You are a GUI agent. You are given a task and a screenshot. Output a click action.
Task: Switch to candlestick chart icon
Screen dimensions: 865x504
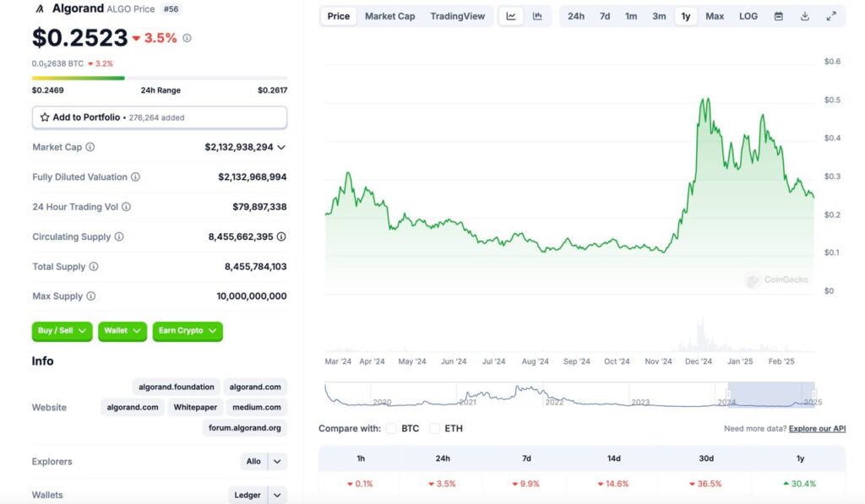tap(537, 16)
